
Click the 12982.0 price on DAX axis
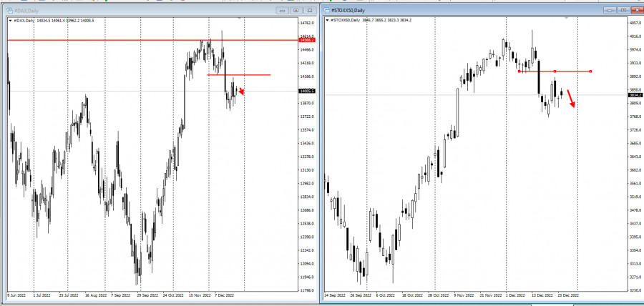[x=308, y=183]
